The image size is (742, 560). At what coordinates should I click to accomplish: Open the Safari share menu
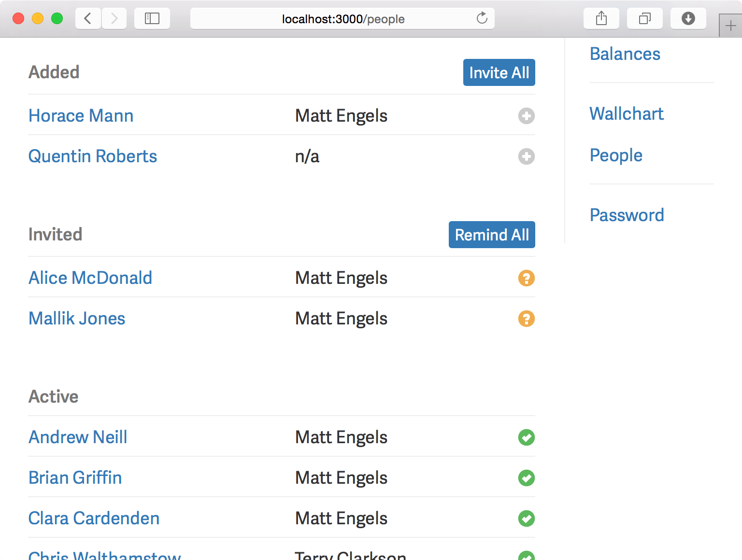[x=601, y=18]
